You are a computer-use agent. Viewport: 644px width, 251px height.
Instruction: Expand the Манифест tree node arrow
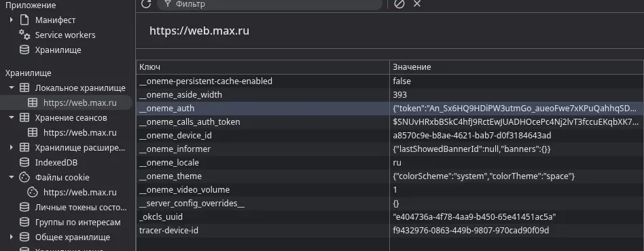[x=11, y=20]
